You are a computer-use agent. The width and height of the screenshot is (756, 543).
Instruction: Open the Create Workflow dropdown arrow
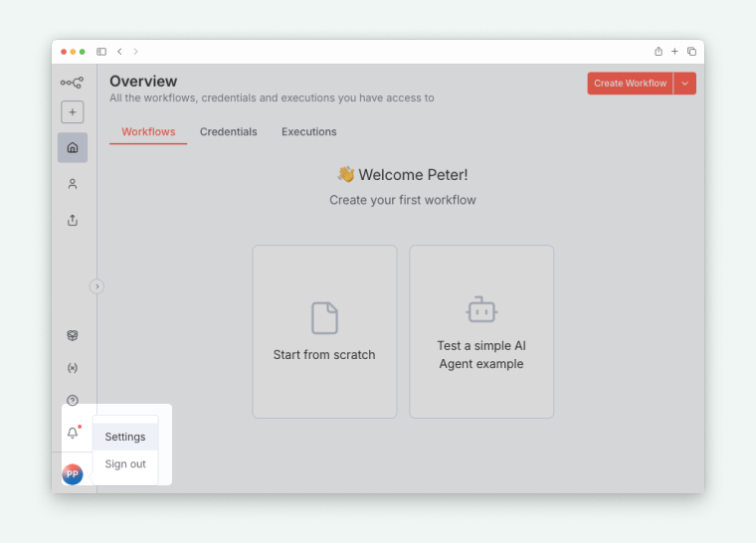pyautogui.click(x=684, y=84)
